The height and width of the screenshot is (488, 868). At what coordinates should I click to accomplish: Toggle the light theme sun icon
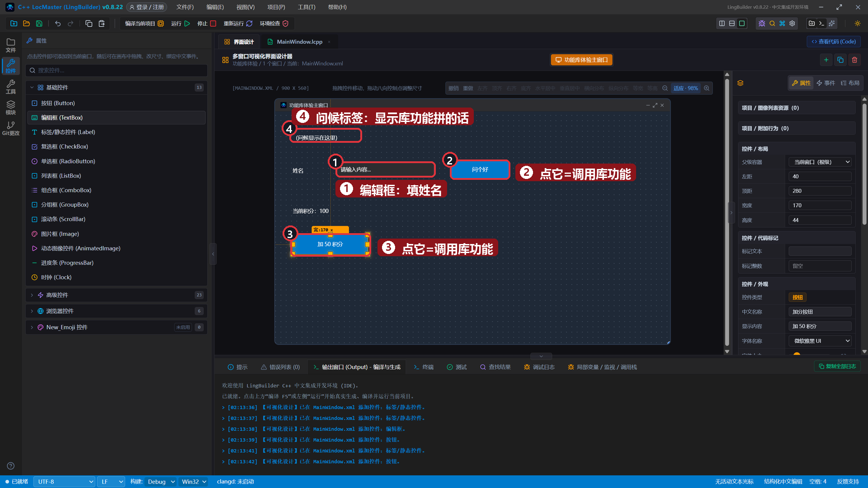pos(857,23)
